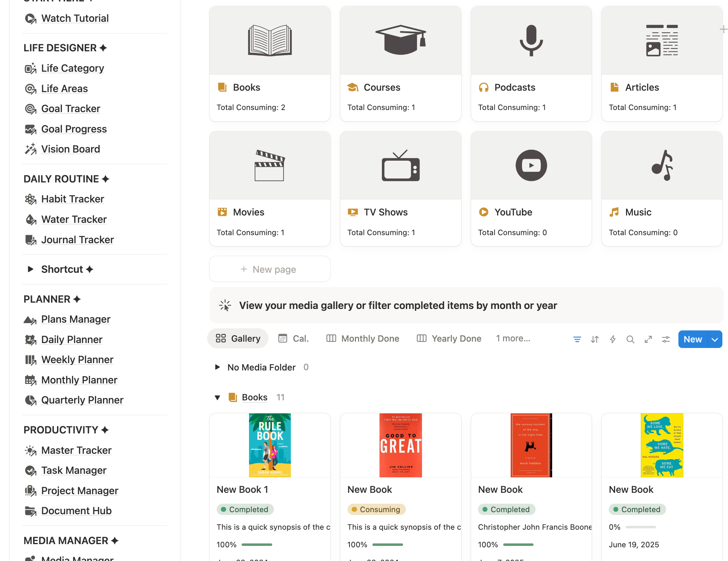
Task: Click the New page card
Action: pos(270,269)
